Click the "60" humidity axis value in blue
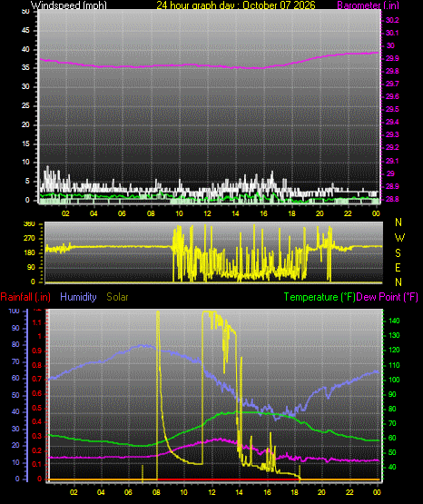This screenshot has height=504, width=423. coord(15,378)
